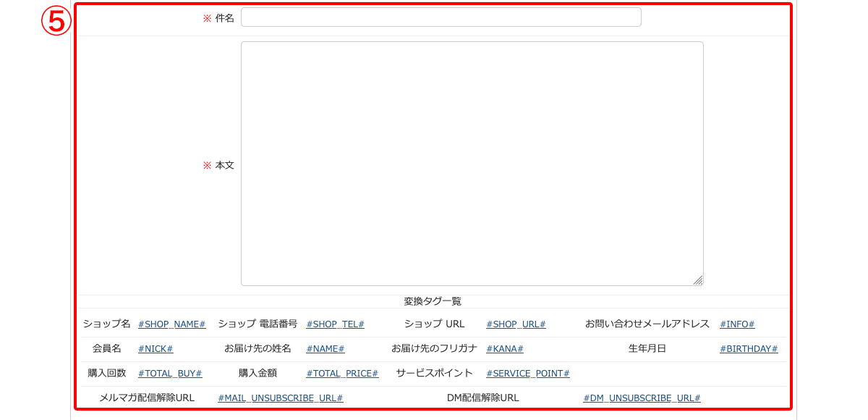Click inside the 本文 body textarea
The width and height of the screenshot is (868, 420).
472,164
